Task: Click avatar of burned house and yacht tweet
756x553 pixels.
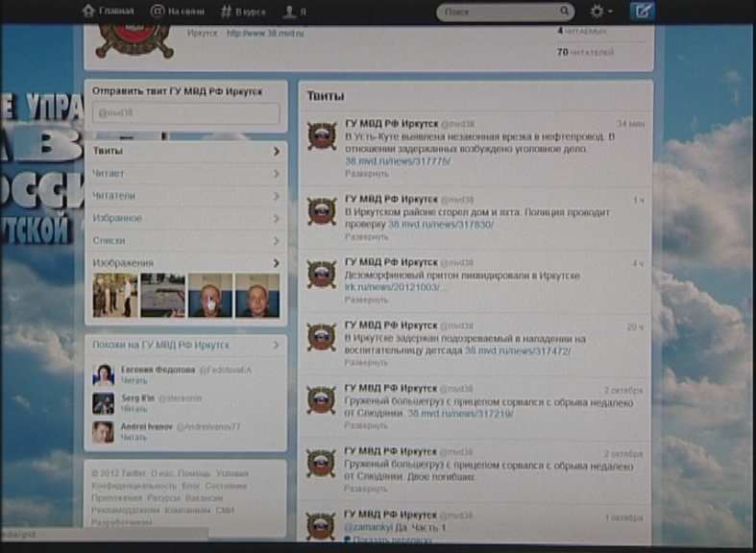Action: (x=322, y=211)
